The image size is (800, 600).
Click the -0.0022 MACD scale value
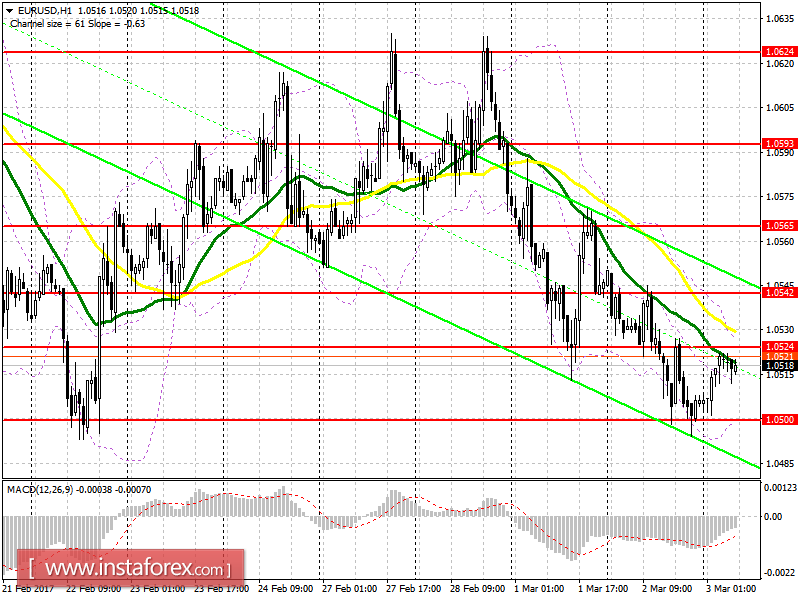point(780,572)
